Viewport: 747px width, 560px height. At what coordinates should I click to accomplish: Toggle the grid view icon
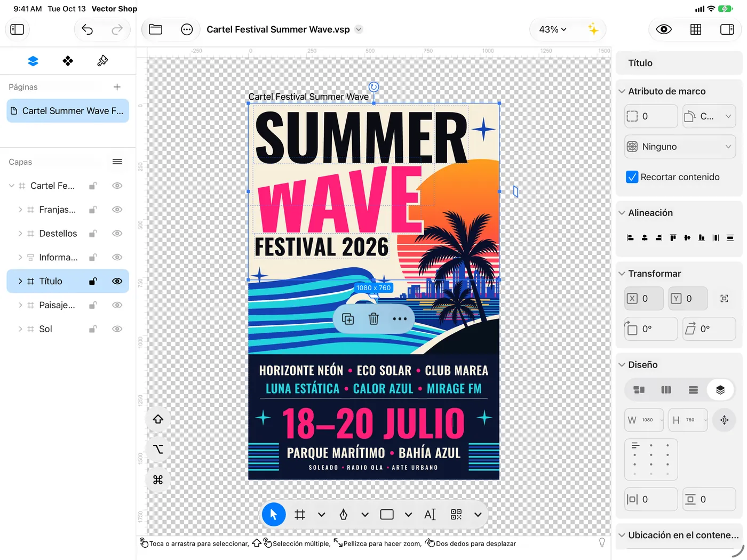pos(696,29)
